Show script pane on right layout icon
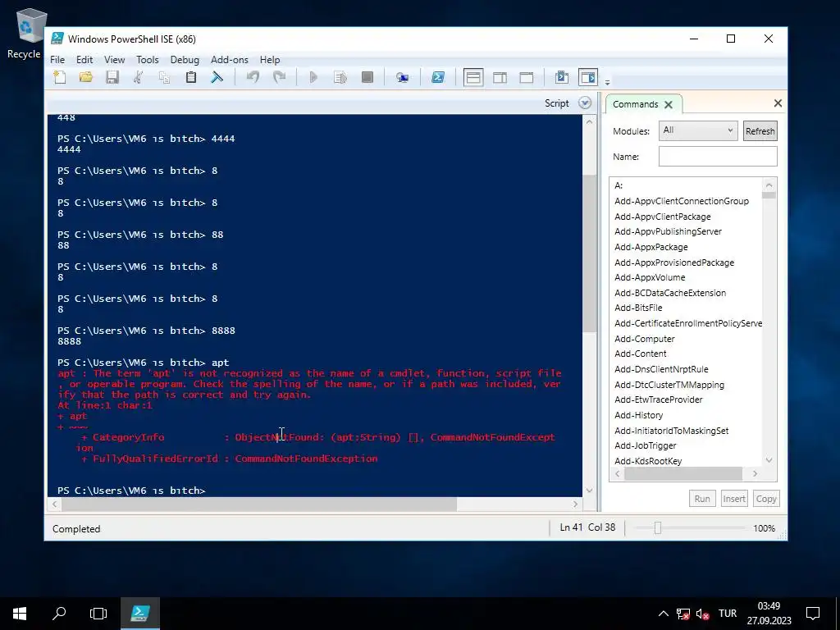This screenshot has height=630, width=840. [x=500, y=78]
